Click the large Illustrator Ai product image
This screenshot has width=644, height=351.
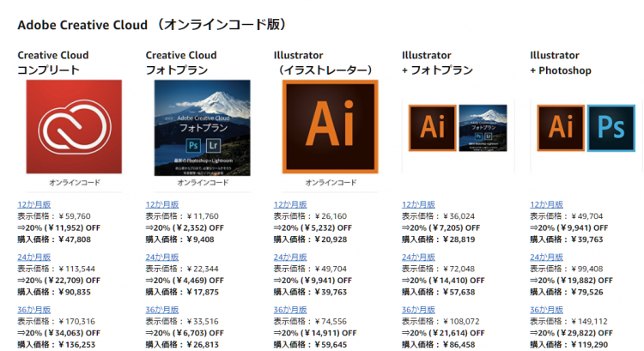[x=331, y=126]
